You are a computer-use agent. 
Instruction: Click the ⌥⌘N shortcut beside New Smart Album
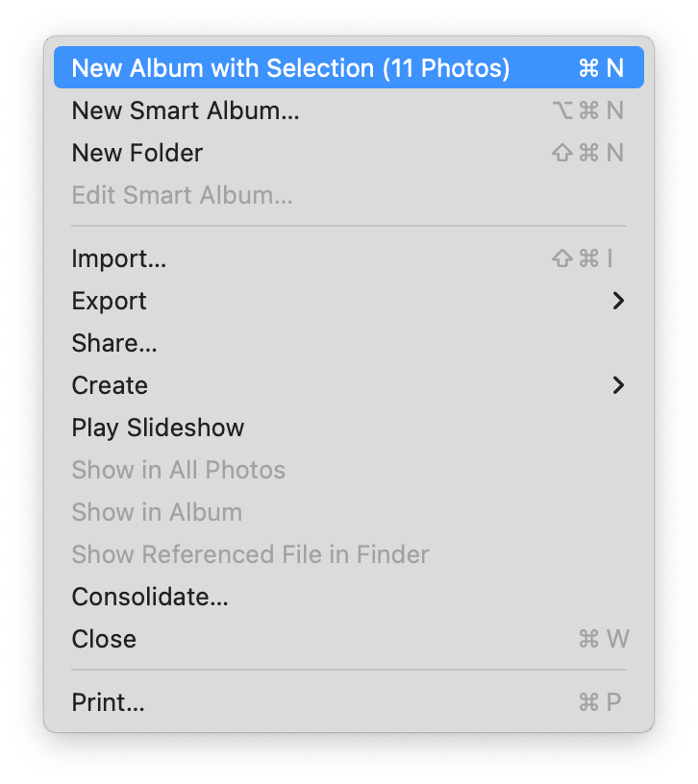587,110
